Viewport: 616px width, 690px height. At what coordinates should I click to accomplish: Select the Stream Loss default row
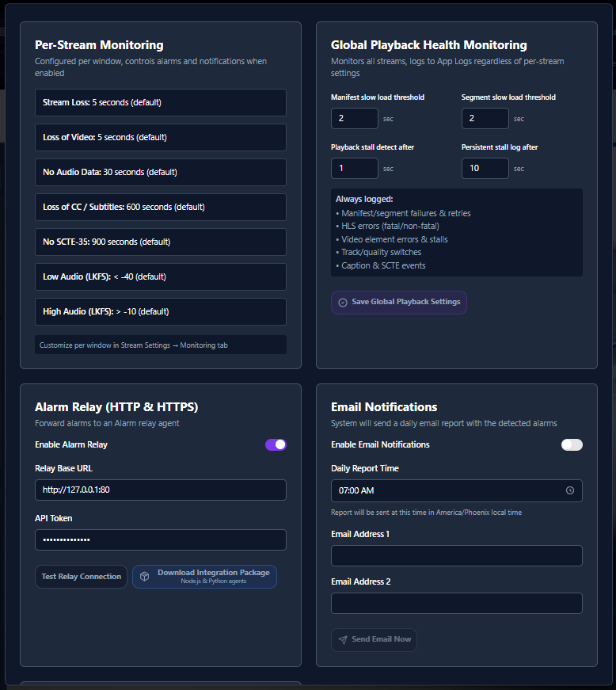tap(161, 103)
